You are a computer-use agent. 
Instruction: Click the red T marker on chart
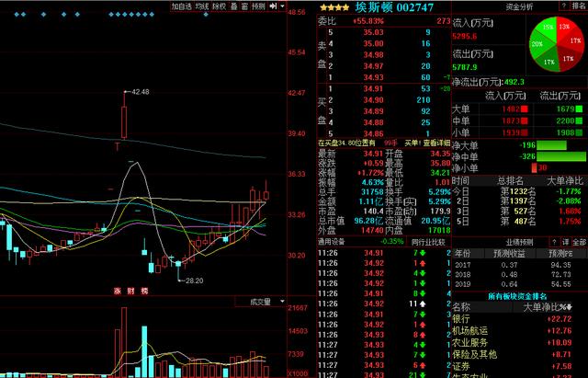click(118, 146)
